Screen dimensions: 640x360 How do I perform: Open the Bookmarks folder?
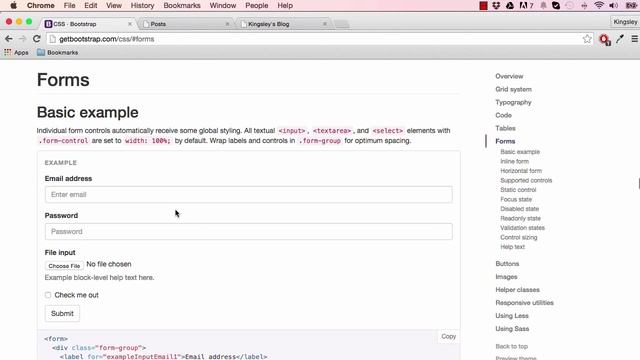click(x=58, y=53)
